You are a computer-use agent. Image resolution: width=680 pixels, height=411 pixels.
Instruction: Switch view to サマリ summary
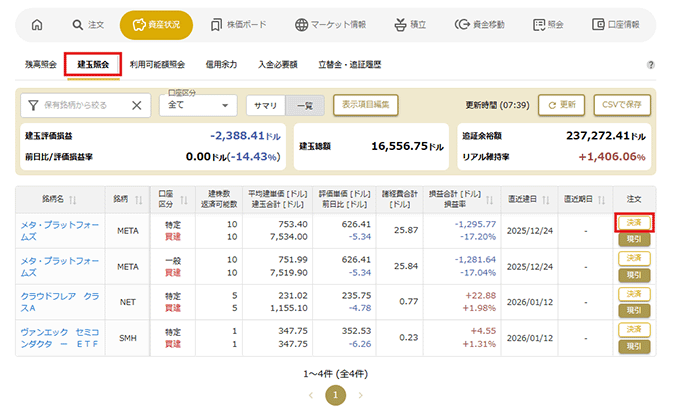(x=266, y=105)
